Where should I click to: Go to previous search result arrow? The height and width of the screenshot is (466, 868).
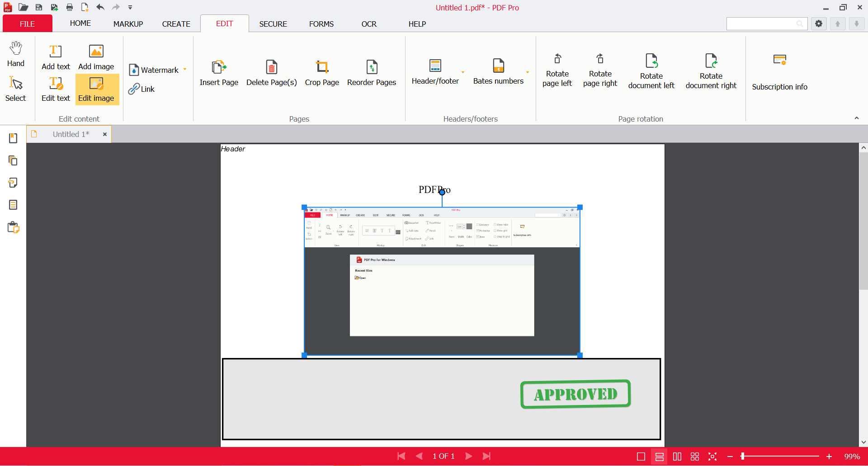pos(838,24)
